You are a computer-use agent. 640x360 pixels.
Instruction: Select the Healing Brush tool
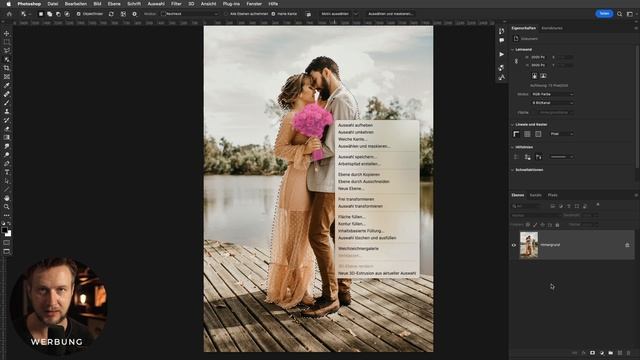pyautogui.click(x=7, y=94)
